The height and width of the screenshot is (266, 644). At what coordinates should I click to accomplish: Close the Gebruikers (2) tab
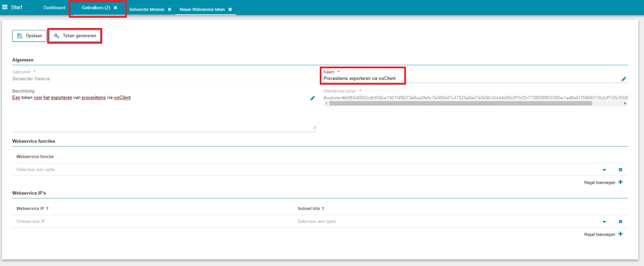(116, 8)
